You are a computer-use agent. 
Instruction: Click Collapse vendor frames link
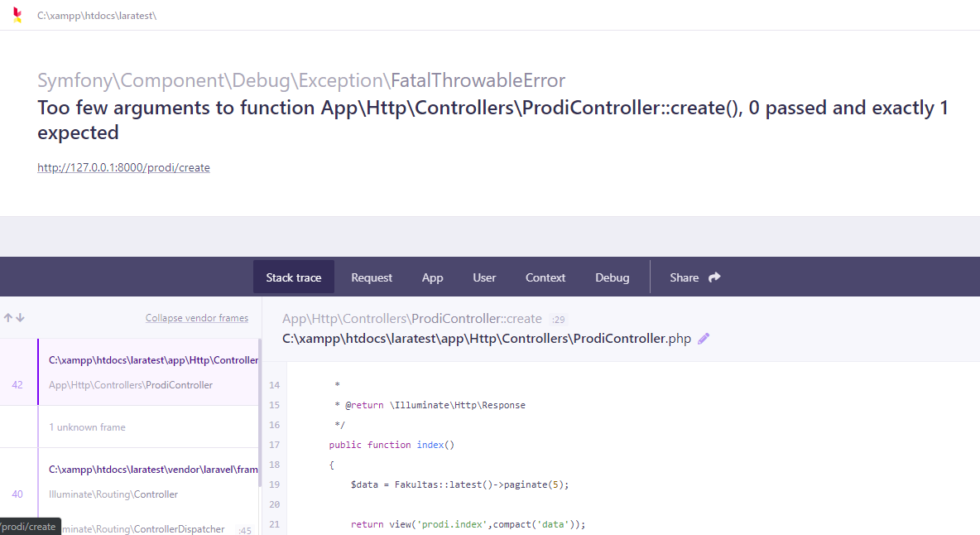pos(197,317)
